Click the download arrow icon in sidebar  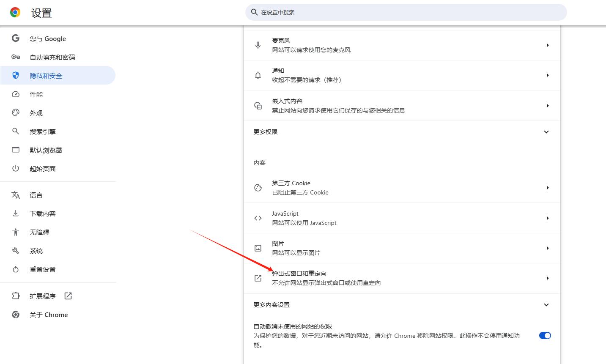(16, 213)
